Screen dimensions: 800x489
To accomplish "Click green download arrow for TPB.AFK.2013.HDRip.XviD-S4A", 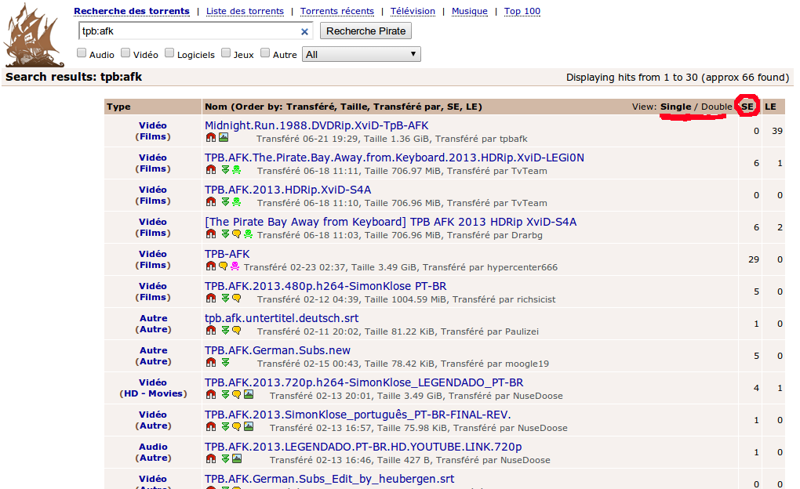I will (225, 202).
